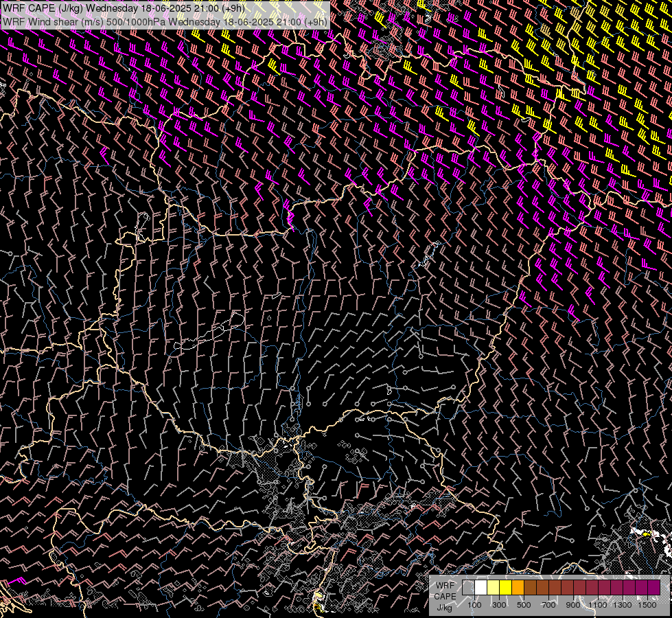Screen dimensions: 672x618
Task: Select the orange 400–500 legend swatch
Action: pyautogui.click(x=518, y=588)
